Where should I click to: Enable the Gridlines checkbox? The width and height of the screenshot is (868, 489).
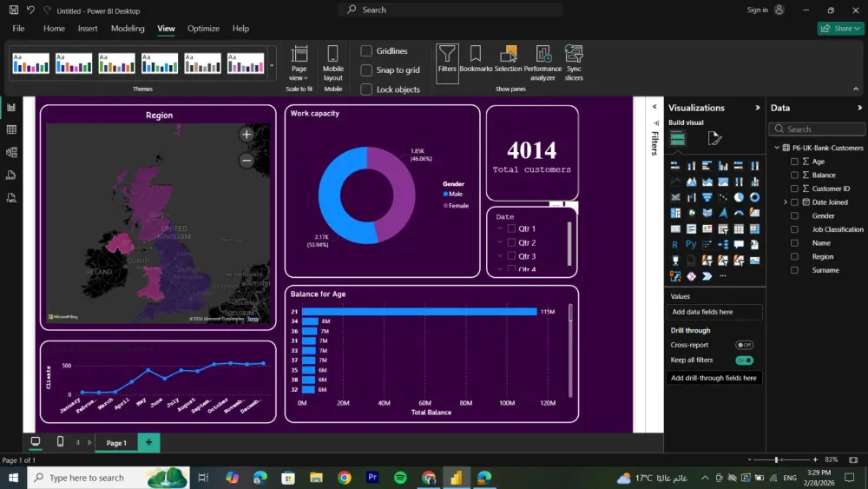pos(366,51)
